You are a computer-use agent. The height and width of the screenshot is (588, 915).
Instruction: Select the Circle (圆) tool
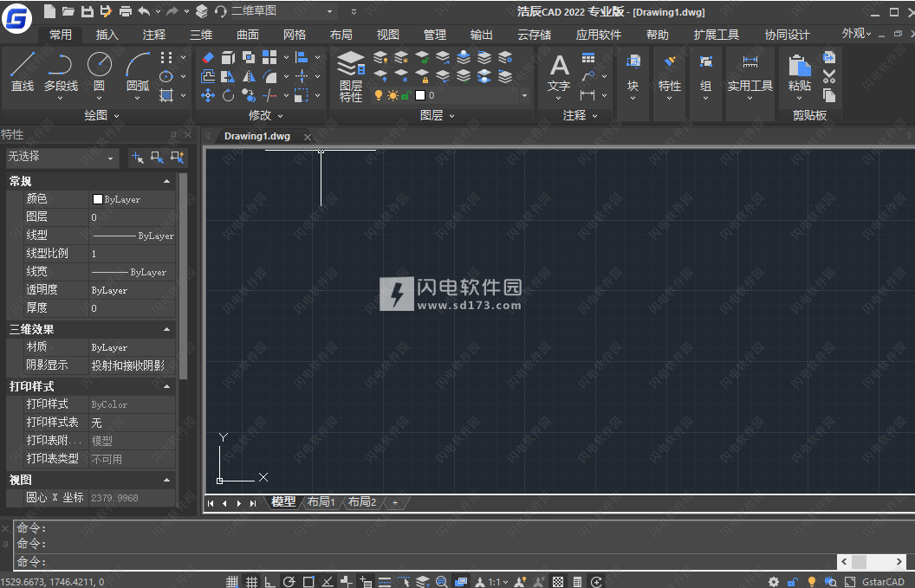[x=99, y=73]
